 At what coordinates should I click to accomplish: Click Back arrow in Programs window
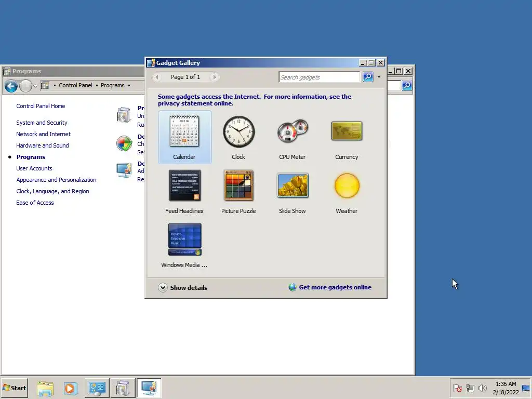click(x=11, y=86)
